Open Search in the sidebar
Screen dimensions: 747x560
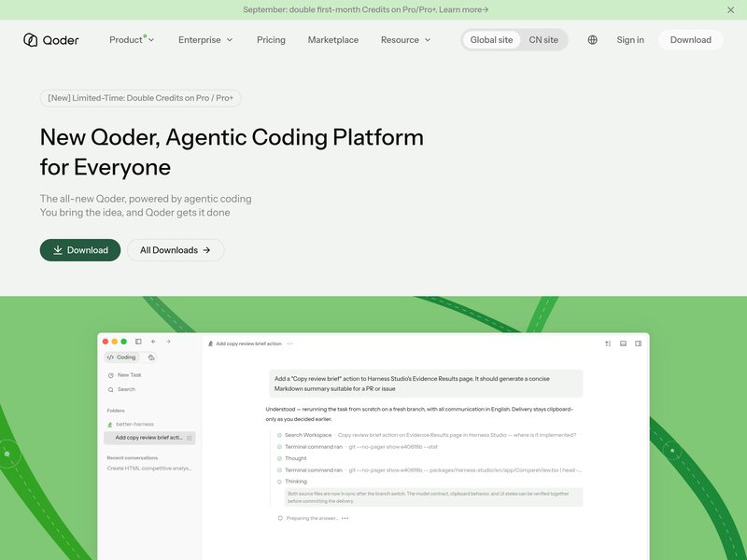(121, 389)
